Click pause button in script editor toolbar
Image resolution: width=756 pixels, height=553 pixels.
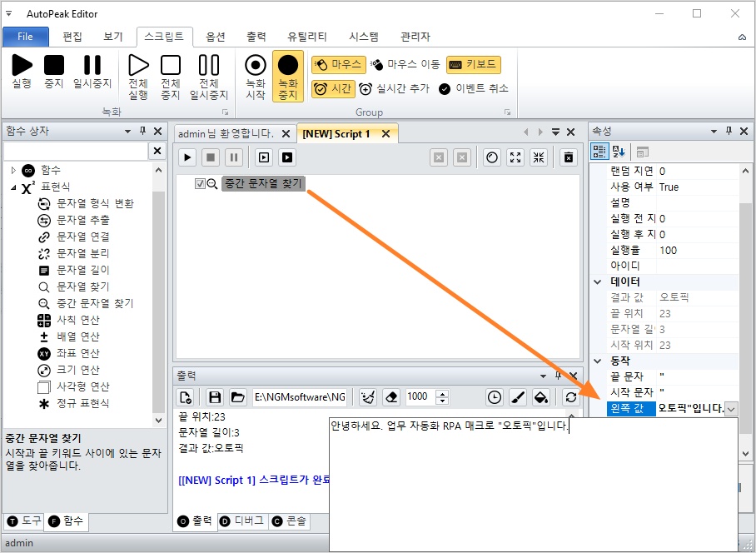pos(234,157)
